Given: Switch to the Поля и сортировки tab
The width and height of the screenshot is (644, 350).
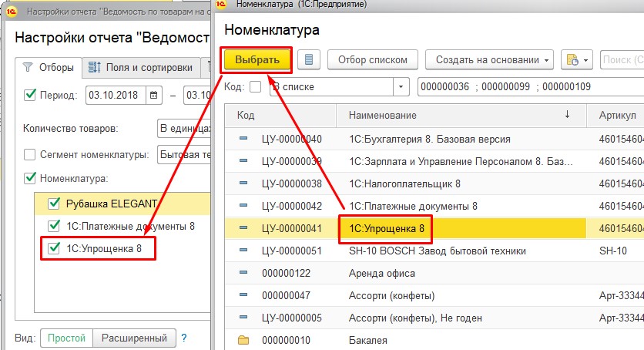Looking at the screenshot, I should 141,67.
